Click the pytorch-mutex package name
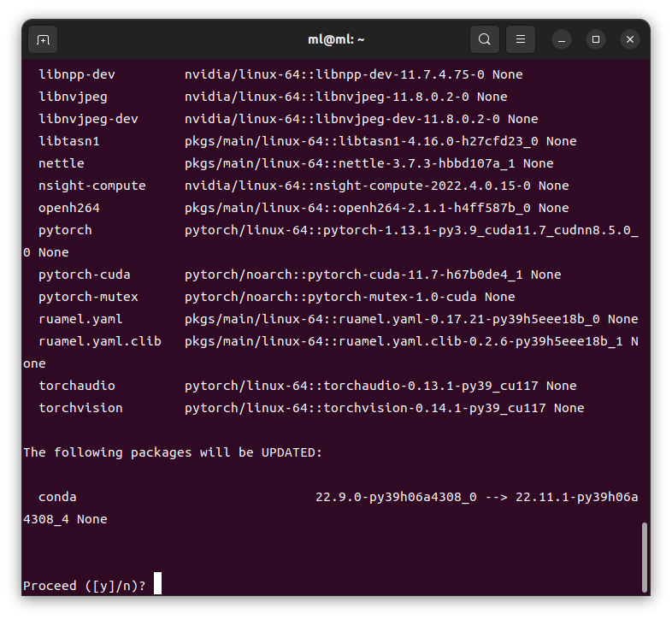 click(x=88, y=297)
